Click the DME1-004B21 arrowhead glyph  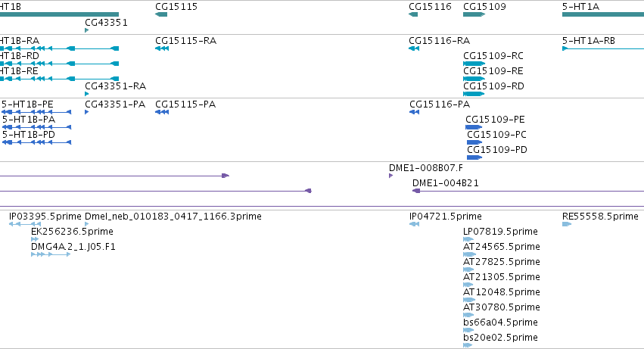[x=416, y=191]
